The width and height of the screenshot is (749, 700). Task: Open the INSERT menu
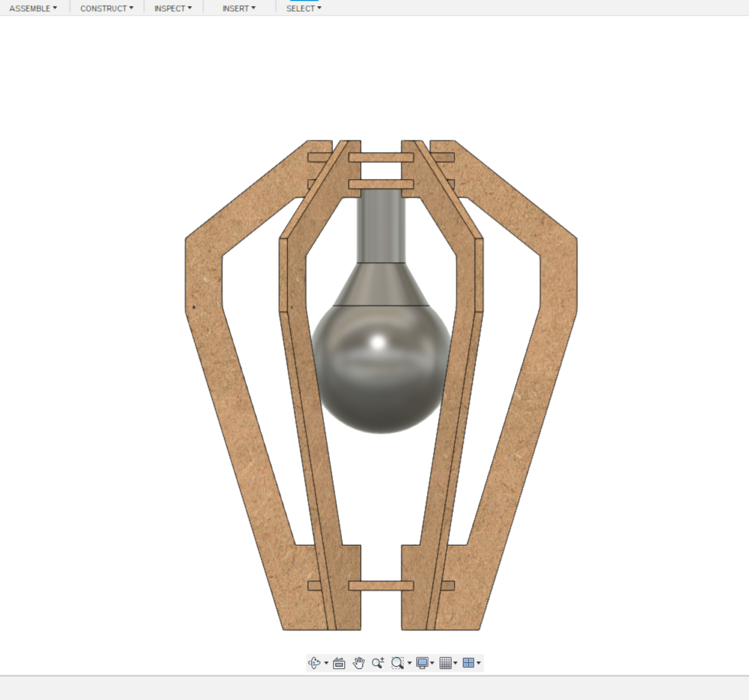(x=238, y=8)
